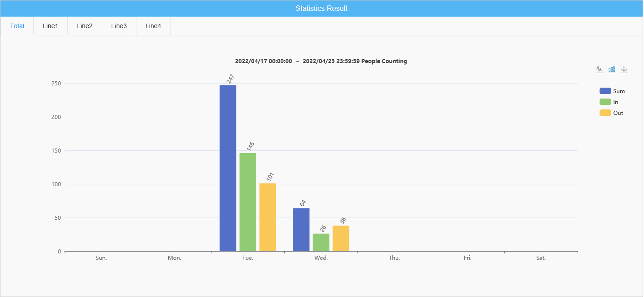Click the Thu. axis label
644x297 pixels.
[x=394, y=258]
